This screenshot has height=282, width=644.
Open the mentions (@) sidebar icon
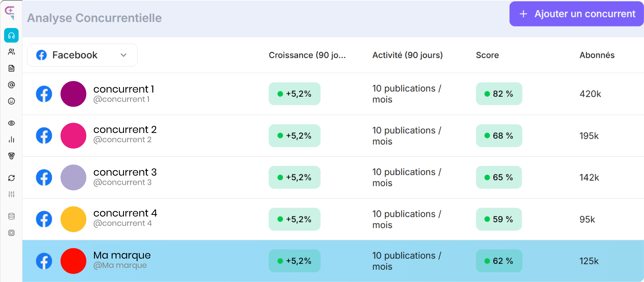click(11, 85)
